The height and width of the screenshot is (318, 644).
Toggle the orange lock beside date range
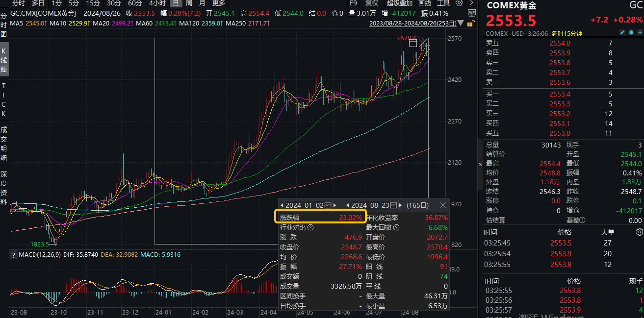470,24
